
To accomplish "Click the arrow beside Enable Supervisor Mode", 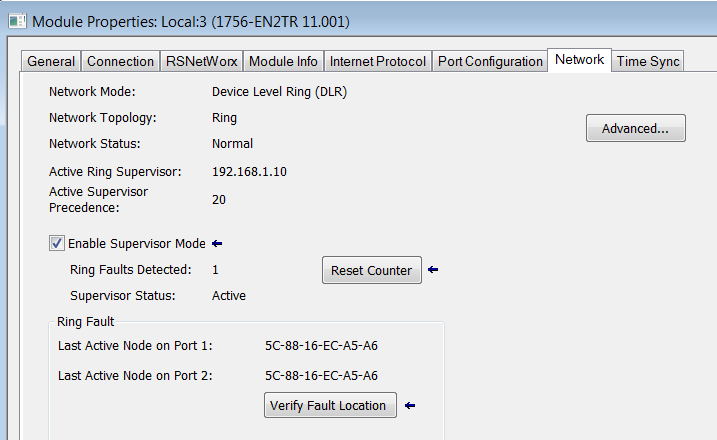I will [217, 244].
